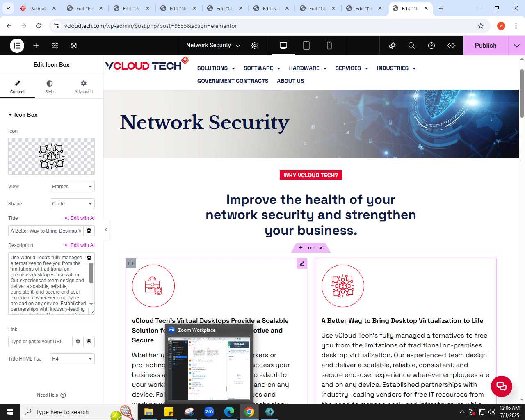Click the WHY VCLOUD TECH? badge
The image size is (525, 420).
tap(311, 175)
